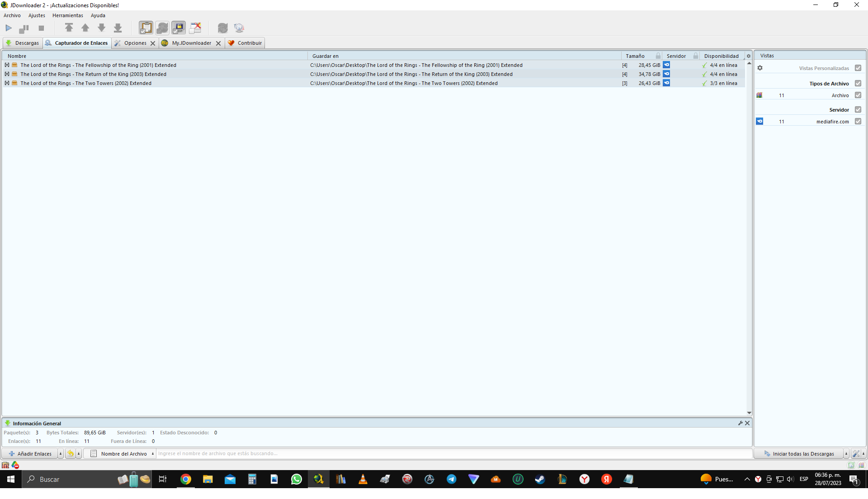Move selection up with the up arrow icon

point(85,28)
